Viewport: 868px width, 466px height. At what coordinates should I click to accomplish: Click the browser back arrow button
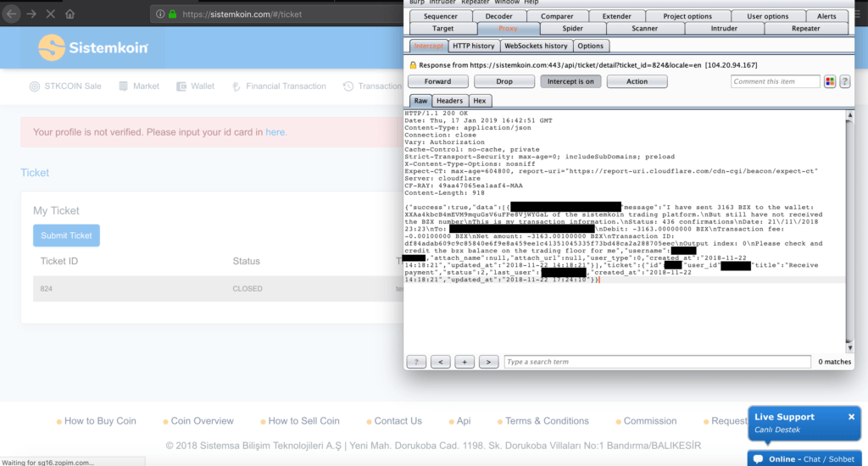10,14
